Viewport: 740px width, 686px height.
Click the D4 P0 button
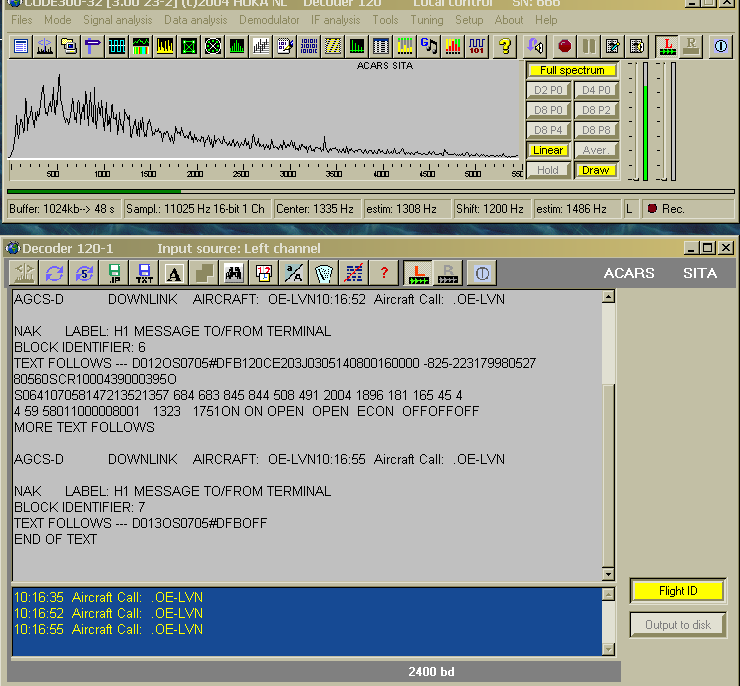pyautogui.click(x=596, y=90)
